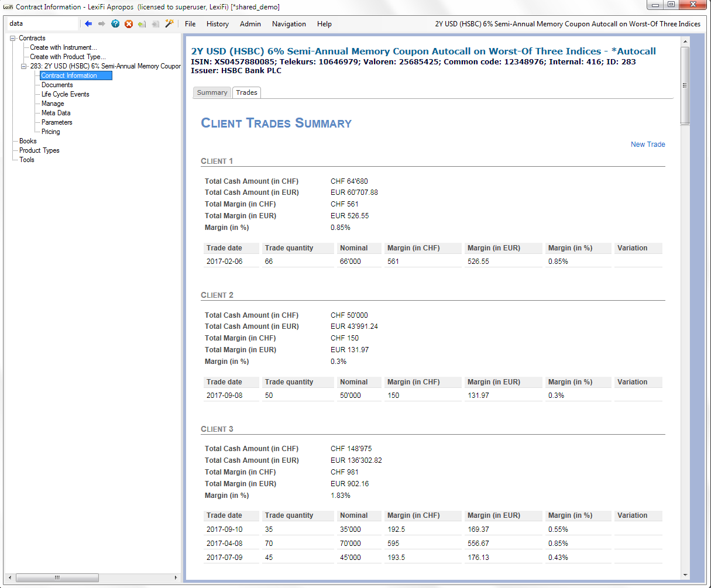Select Create with Instrument... in the tree

point(64,47)
